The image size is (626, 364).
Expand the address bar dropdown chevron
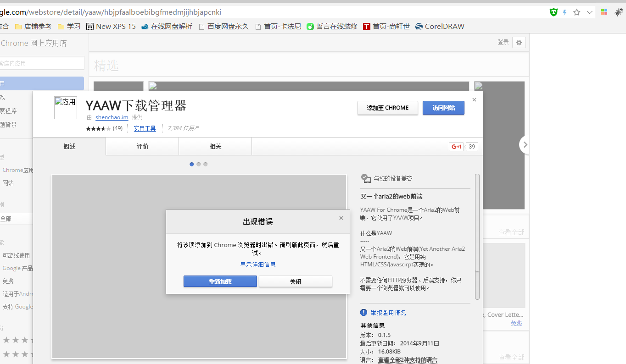click(590, 12)
